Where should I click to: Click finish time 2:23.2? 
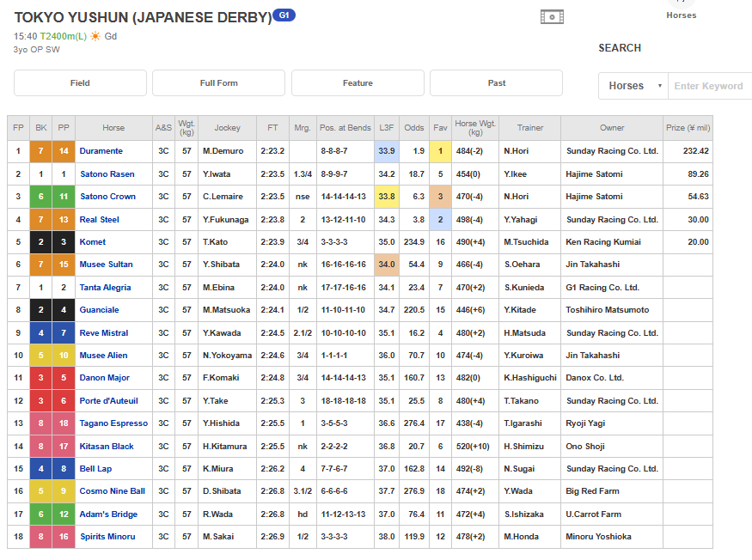[272, 151]
